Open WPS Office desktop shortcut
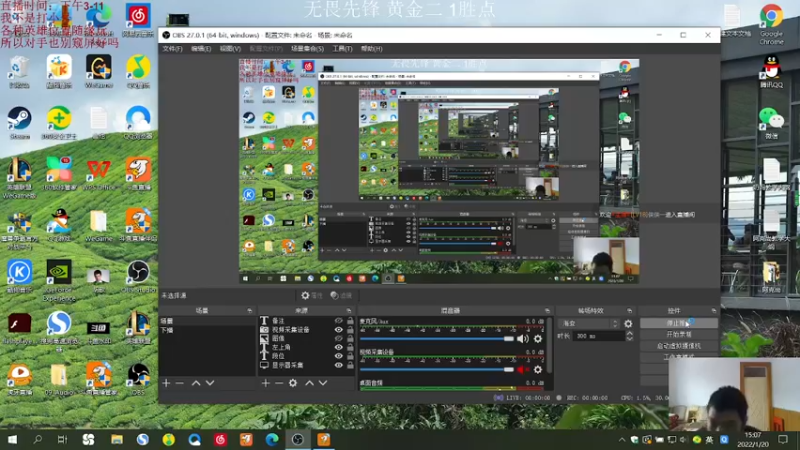 (98, 173)
